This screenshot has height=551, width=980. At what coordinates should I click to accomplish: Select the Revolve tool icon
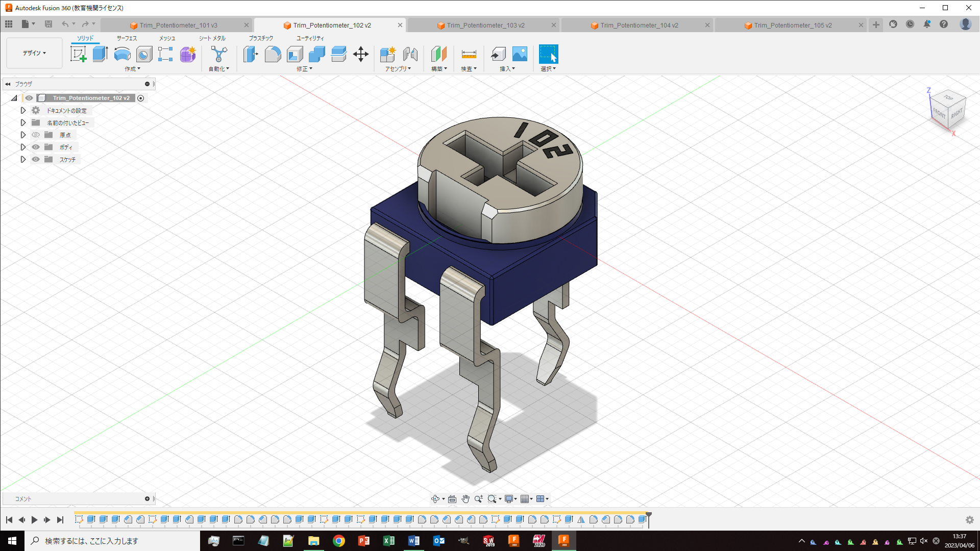click(x=122, y=54)
